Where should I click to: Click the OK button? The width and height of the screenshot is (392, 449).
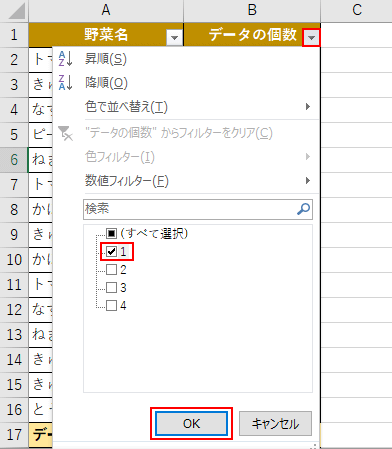click(x=191, y=423)
